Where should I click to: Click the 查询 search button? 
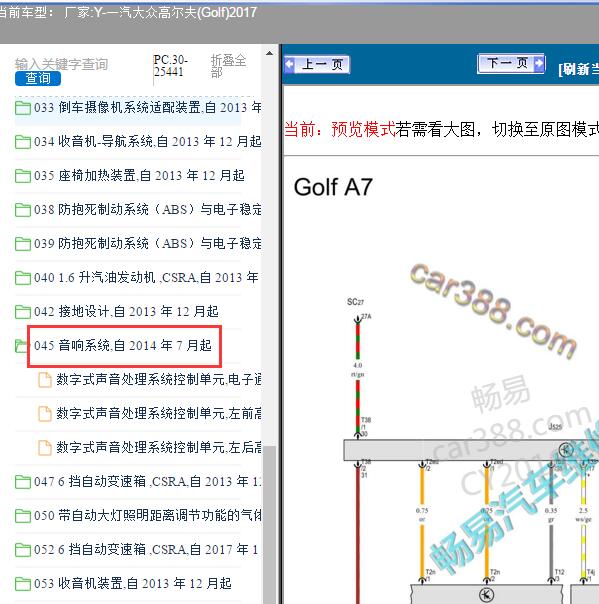38,79
